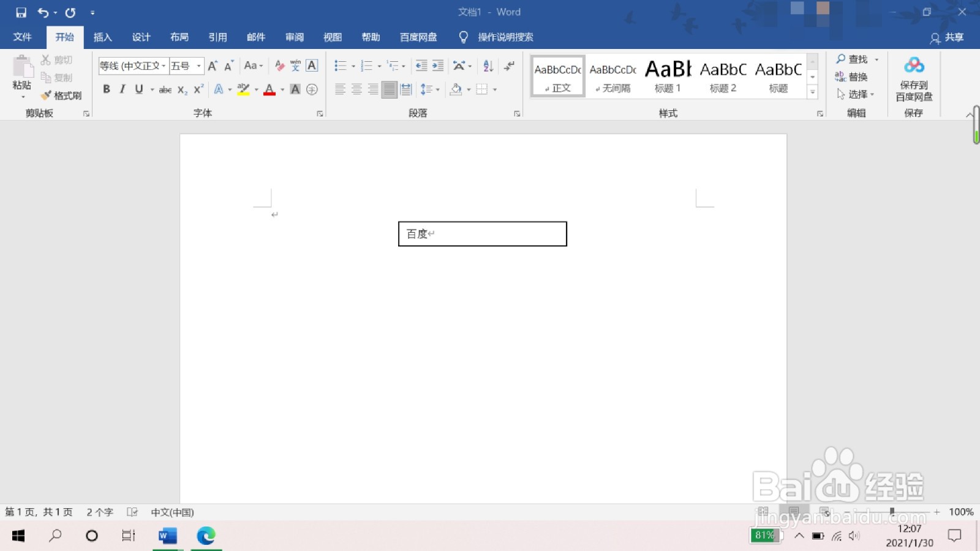Expand line spacing options dropdown
This screenshot has width=980, height=551.
click(x=437, y=89)
